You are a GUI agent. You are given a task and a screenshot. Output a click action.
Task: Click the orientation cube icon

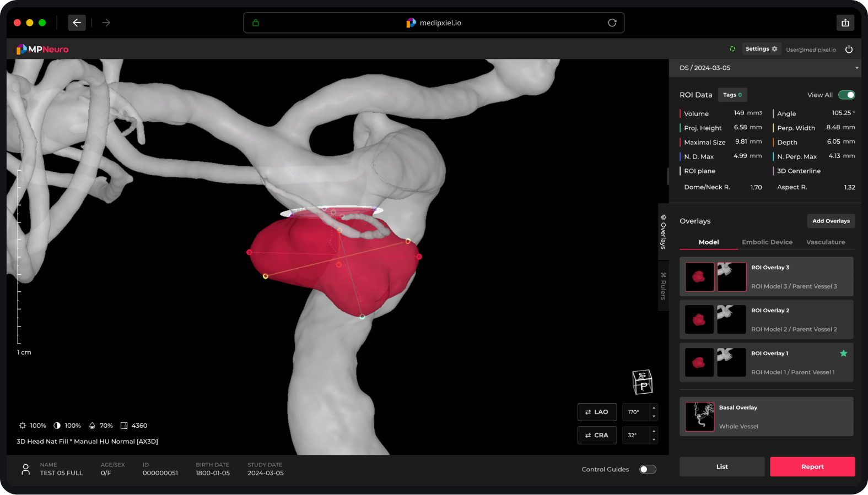(x=642, y=382)
